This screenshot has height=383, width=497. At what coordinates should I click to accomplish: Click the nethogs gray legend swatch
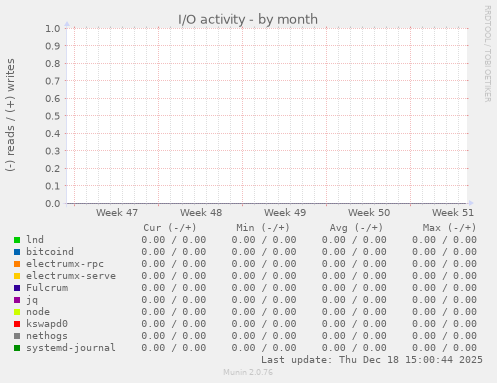click(x=17, y=336)
